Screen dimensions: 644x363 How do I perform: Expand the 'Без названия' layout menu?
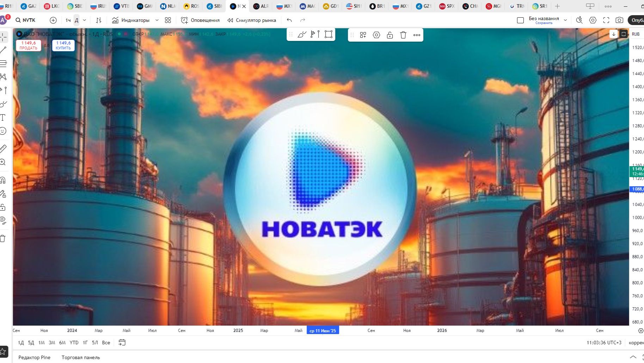click(x=566, y=20)
